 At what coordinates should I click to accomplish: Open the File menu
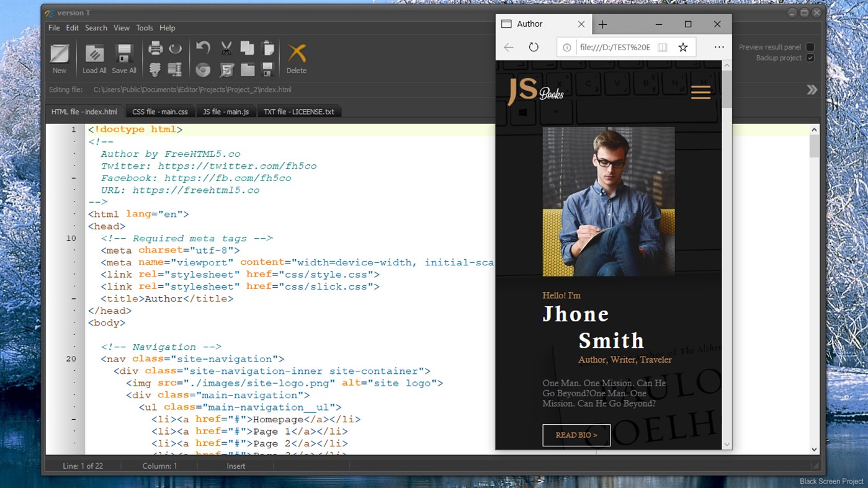(x=54, y=28)
